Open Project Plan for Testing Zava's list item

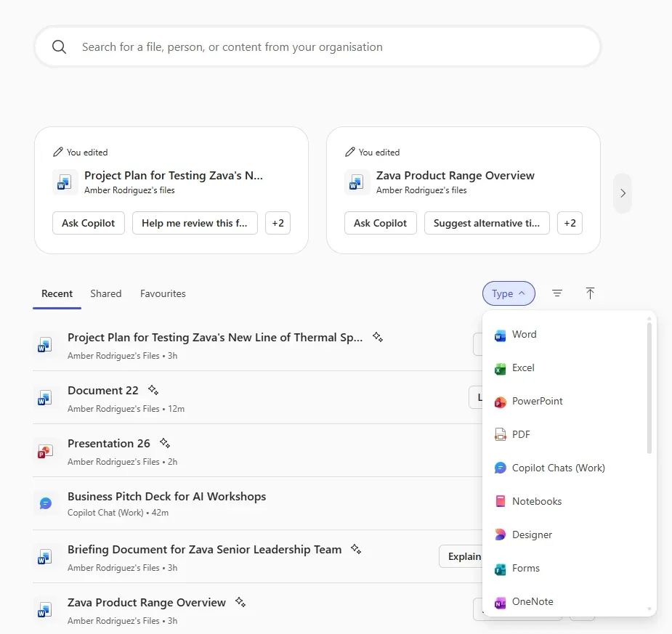[215, 338]
